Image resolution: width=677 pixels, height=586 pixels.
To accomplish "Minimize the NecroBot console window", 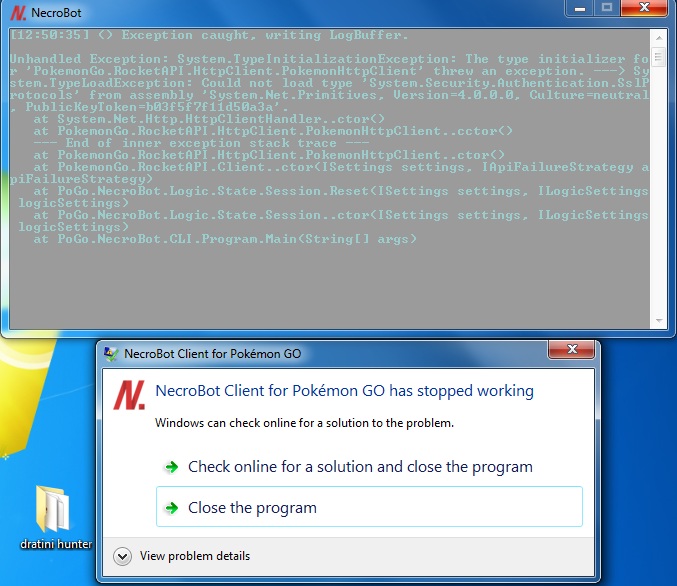I will click(x=580, y=8).
